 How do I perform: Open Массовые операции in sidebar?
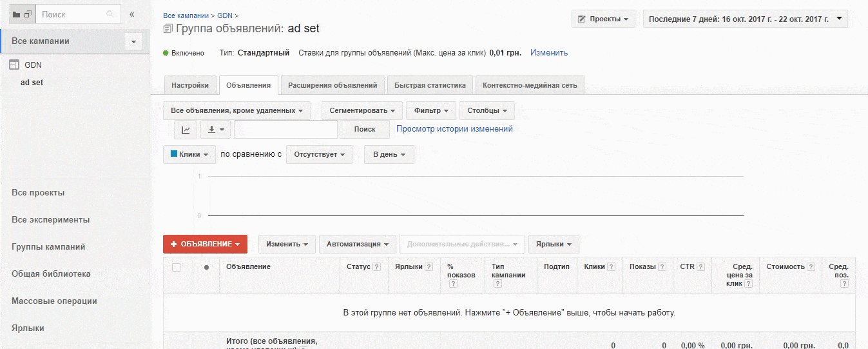pyautogui.click(x=54, y=301)
